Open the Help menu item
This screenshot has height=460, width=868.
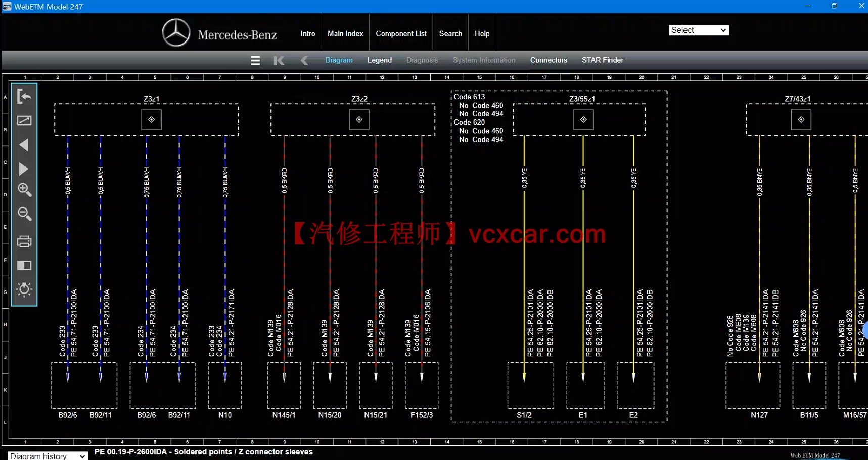click(x=482, y=34)
